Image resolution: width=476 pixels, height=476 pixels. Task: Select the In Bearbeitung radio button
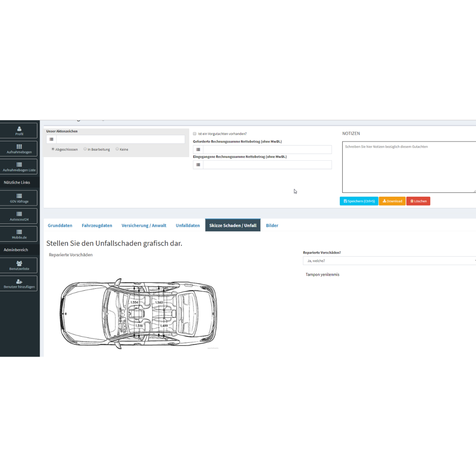(85, 149)
